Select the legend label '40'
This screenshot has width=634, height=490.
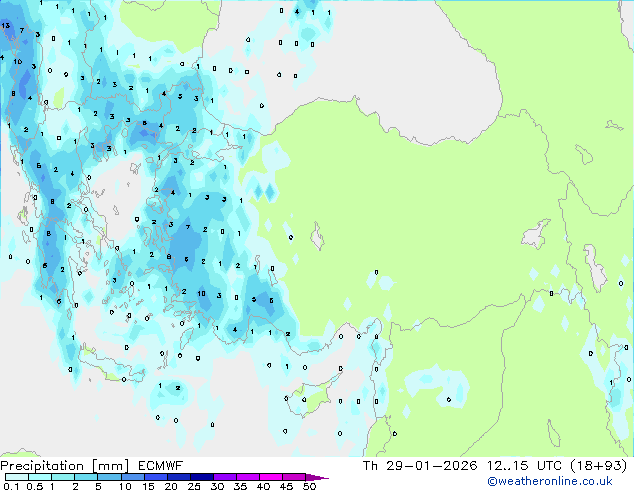(x=263, y=486)
